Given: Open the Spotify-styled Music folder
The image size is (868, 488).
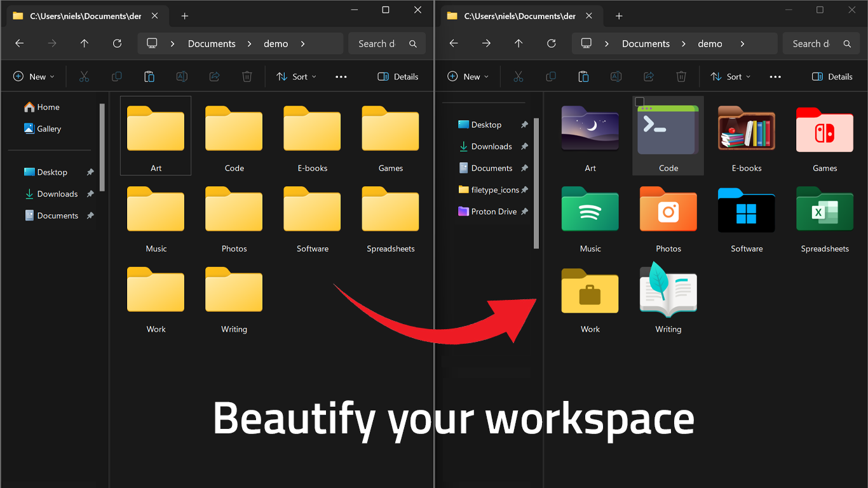Looking at the screenshot, I should tap(590, 210).
